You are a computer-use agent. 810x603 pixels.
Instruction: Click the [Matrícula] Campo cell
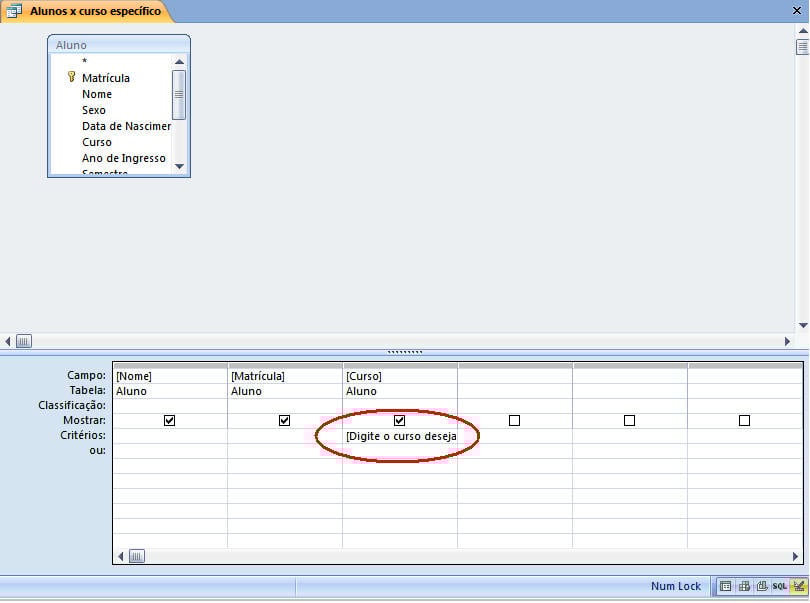[x=285, y=376]
